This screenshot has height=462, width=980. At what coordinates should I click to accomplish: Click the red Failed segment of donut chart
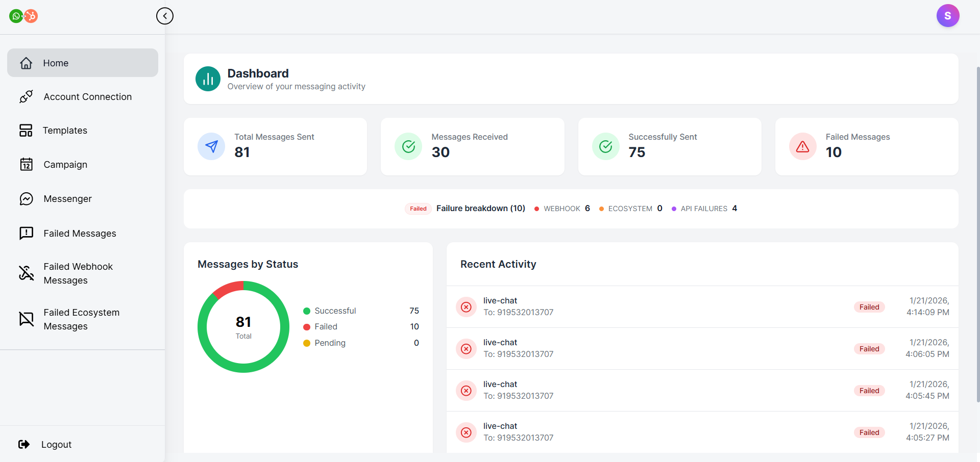pos(228,289)
